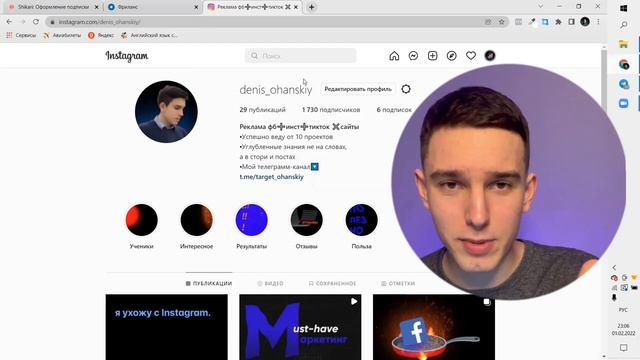Open Chrome profile avatar
640x360 pixels.
pos(585,22)
